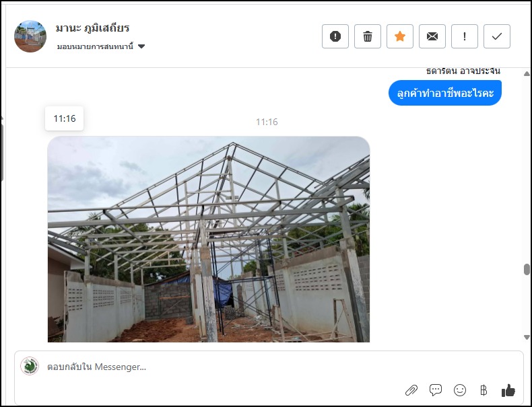Screen dimensions: 532x407
Task: Mark conversation as unread with envelope icon
Action: (x=432, y=36)
